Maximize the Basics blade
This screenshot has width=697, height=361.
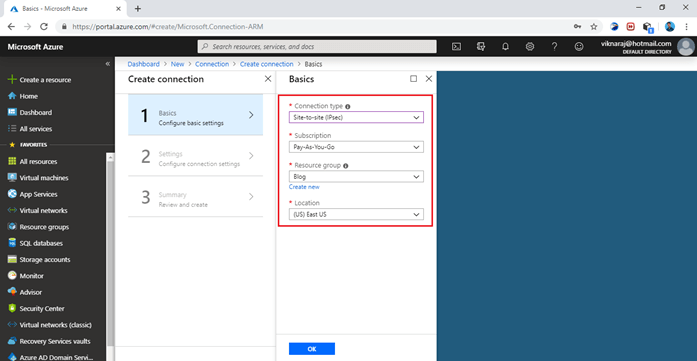pyautogui.click(x=413, y=79)
